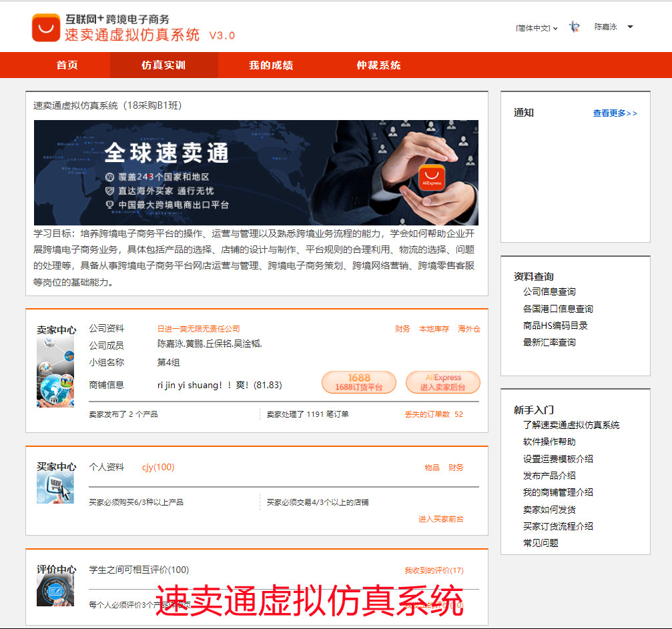Screen dimensions: 672x629
Task: Click members list 陈嘉泳.黄鹏.丘保铭.吴淦韬.
Action: pos(210,344)
